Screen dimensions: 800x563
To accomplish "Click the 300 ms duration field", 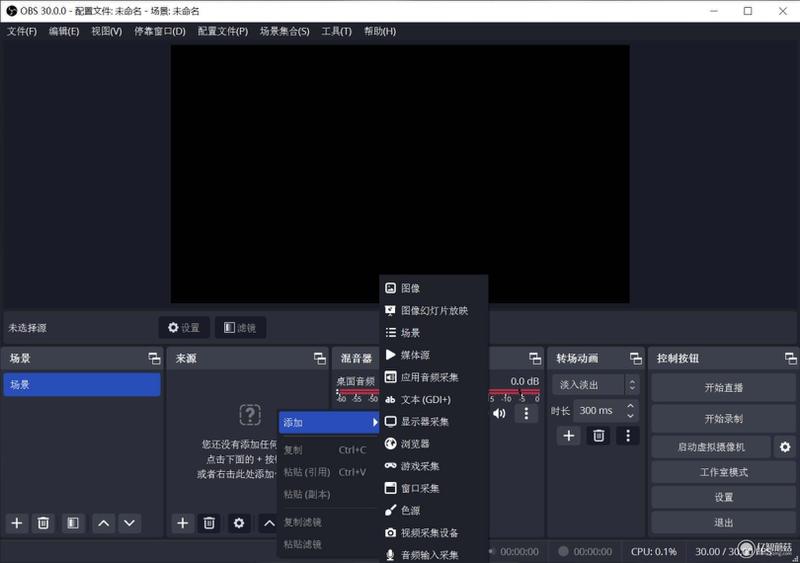I will tap(599, 410).
